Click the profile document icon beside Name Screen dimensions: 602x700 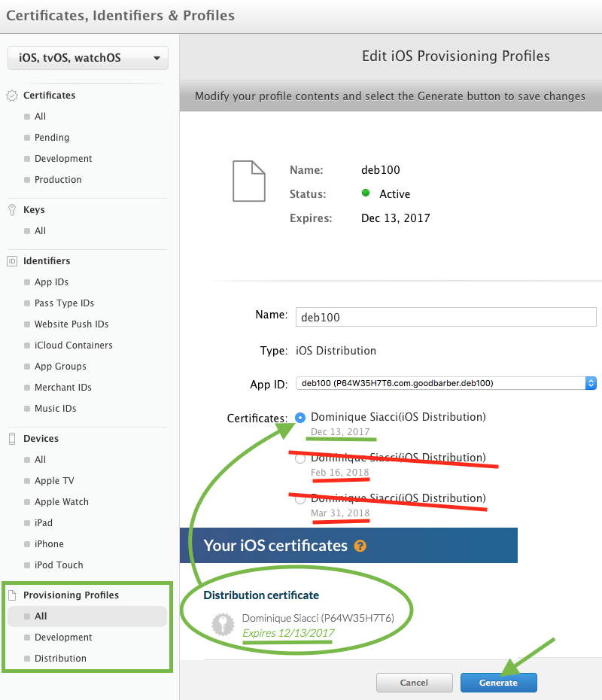point(248,181)
